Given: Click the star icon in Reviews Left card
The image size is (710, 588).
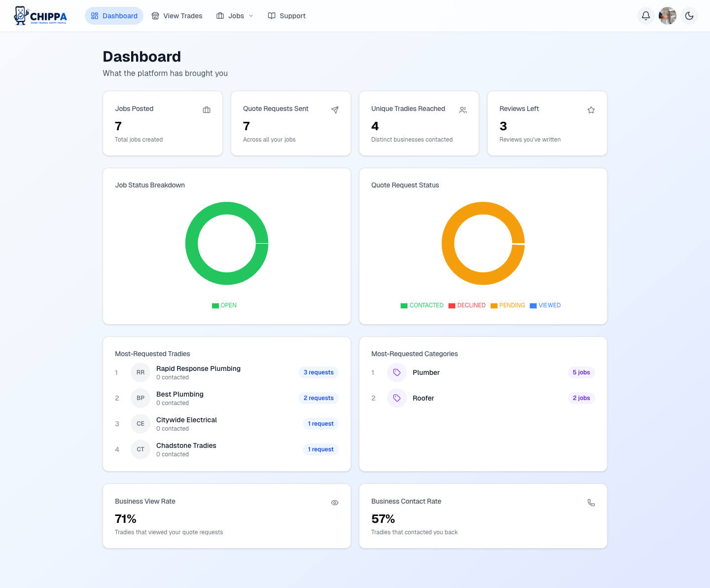Looking at the screenshot, I should (x=591, y=110).
